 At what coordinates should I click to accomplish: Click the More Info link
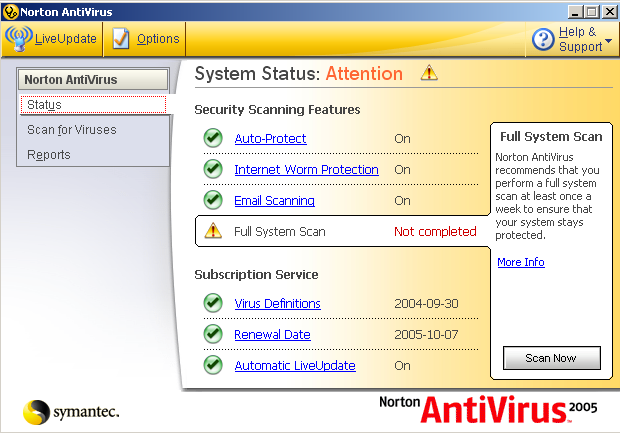pyautogui.click(x=521, y=262)
